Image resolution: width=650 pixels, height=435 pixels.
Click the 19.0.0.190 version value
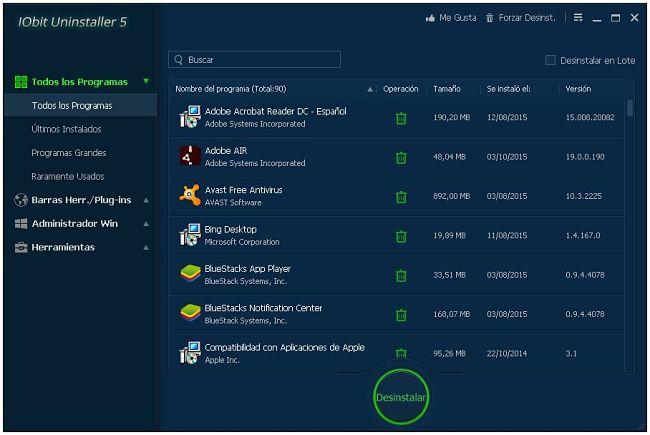585,157
